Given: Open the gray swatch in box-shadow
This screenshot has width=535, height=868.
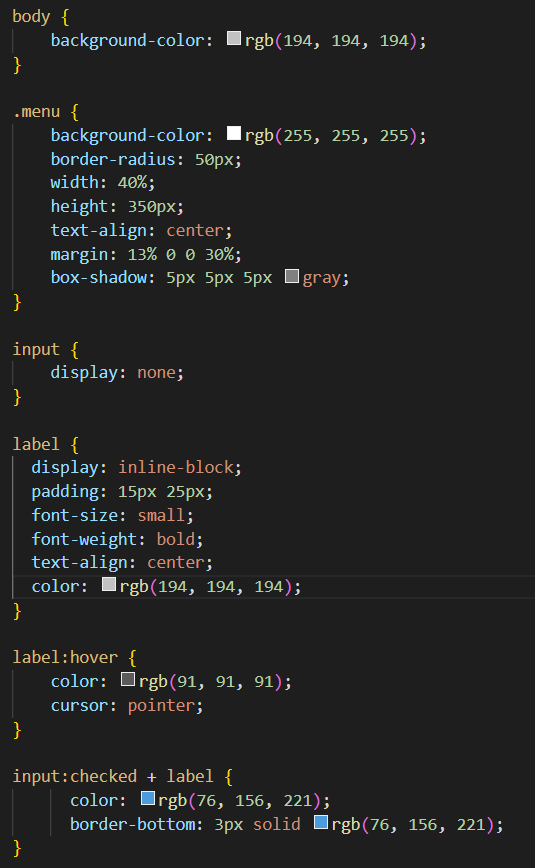Looking at the screenshot, I should (292, 276).
